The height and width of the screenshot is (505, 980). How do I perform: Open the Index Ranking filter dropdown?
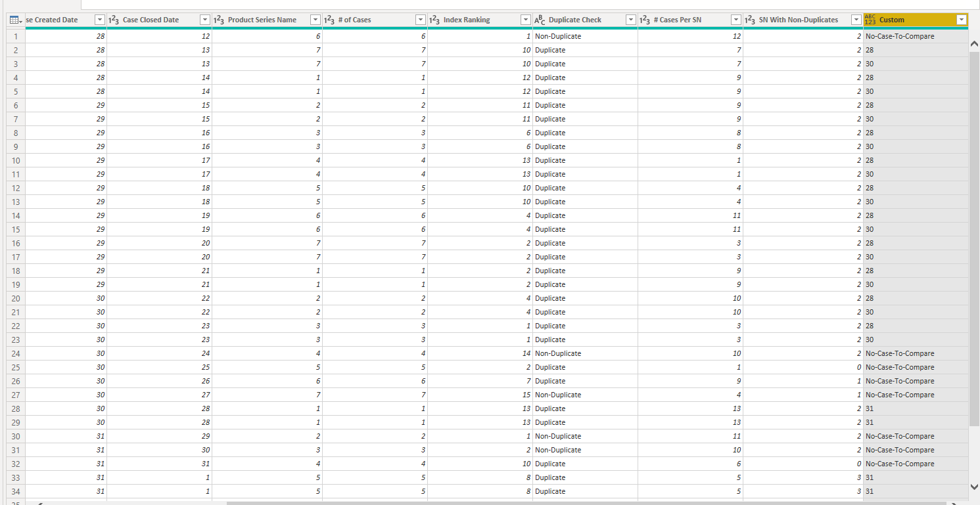(525, 20)
